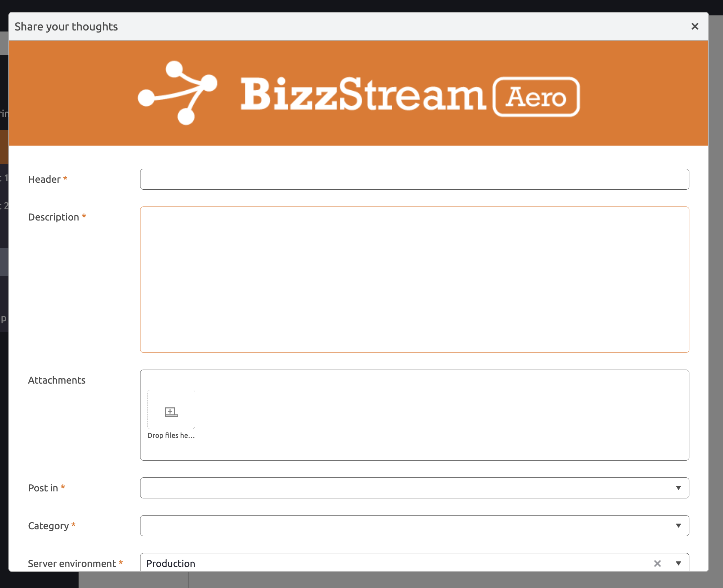Click the BizzStream Aero logo banner

(x=358, y=93)
